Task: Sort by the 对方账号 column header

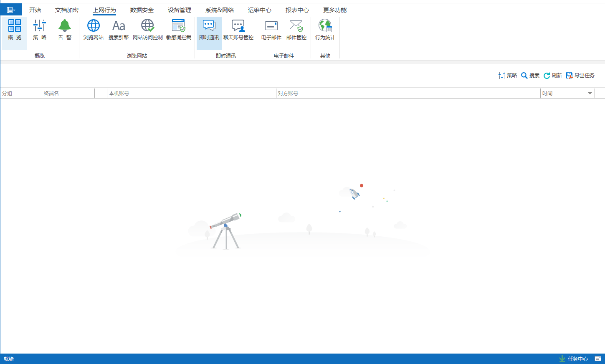Action: pos(408,94)
